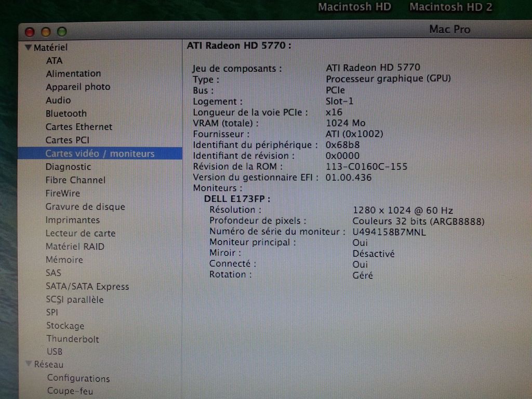
Task: Select Cartes Ethernet in the sidebar
Action: (79, 127)
